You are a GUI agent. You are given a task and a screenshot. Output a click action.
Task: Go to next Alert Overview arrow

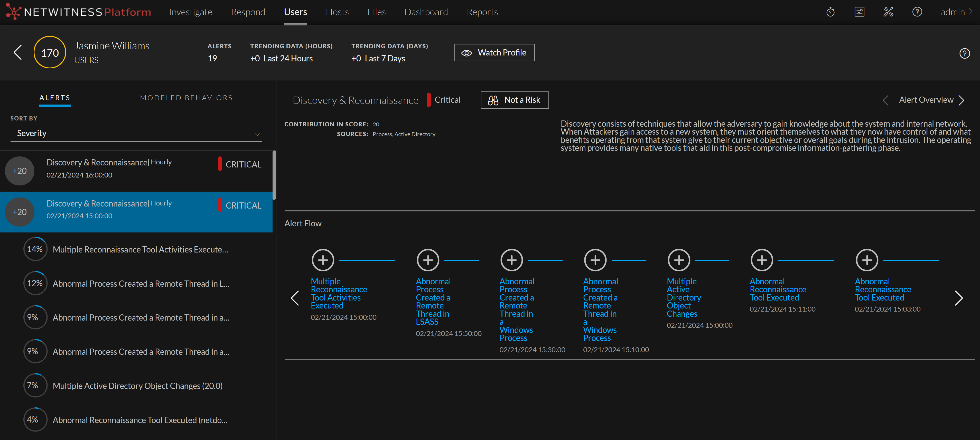point(962,100)
